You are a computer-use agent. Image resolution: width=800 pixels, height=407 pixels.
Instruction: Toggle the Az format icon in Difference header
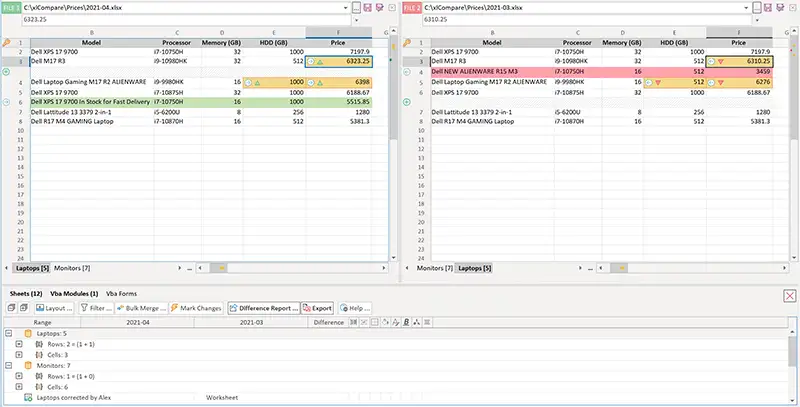(395, 322)
